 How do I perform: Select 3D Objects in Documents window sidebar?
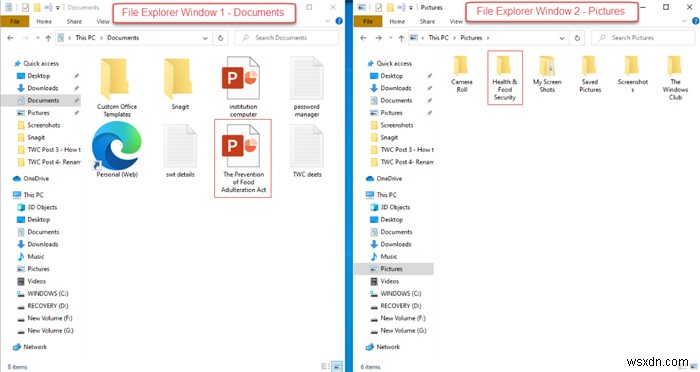37,207
